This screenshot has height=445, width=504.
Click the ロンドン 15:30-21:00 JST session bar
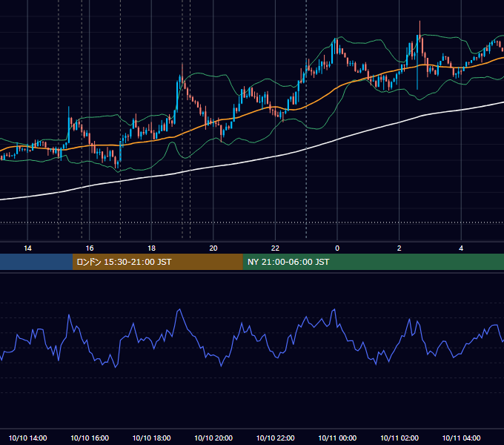pos(157,262)
